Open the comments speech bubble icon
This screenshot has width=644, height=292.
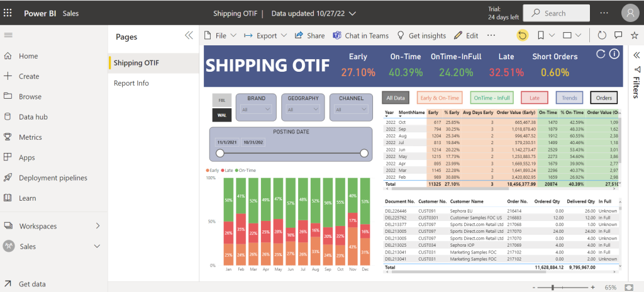[x=618, y=35]
